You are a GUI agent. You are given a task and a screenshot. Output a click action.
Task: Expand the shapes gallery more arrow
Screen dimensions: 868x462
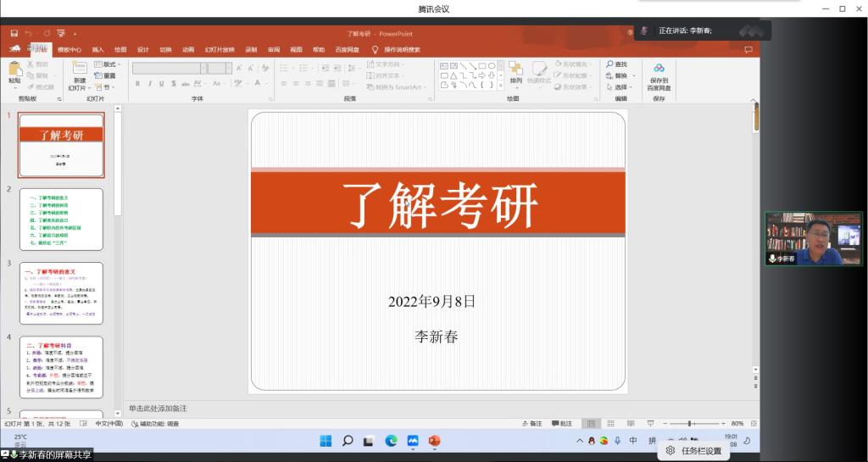pyautogui.click(x=499, y=86)
